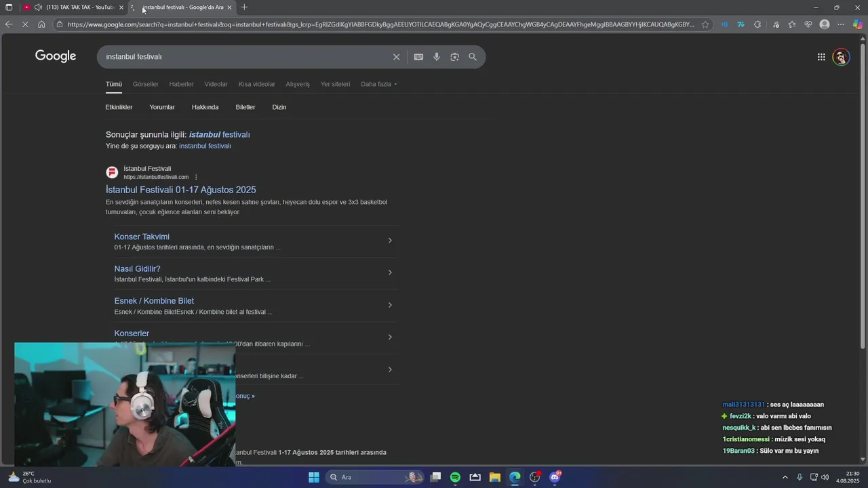Filter results by Etkinlikler chip
This screenshot has width=868, height=488.
coord(119,107)
